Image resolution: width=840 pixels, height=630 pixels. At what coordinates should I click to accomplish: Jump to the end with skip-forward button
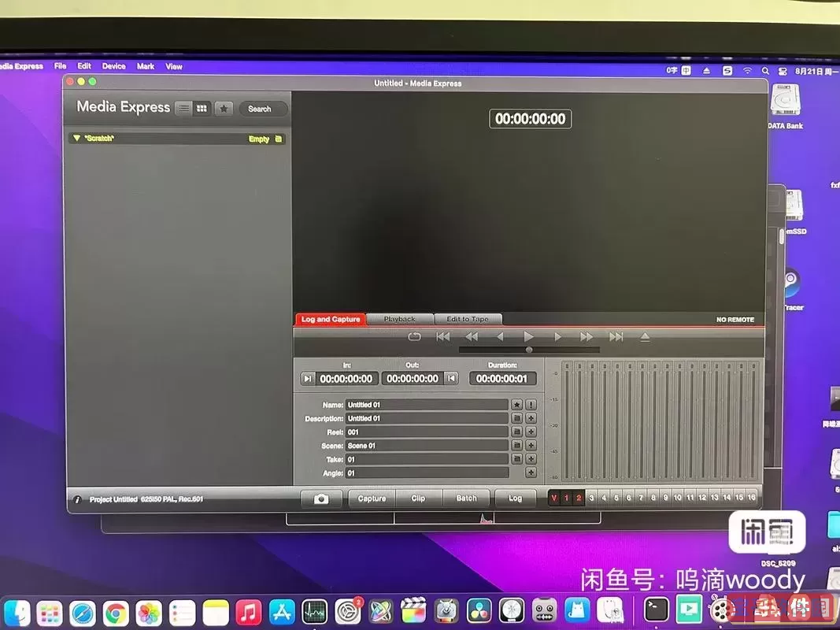tap(616, 336)
